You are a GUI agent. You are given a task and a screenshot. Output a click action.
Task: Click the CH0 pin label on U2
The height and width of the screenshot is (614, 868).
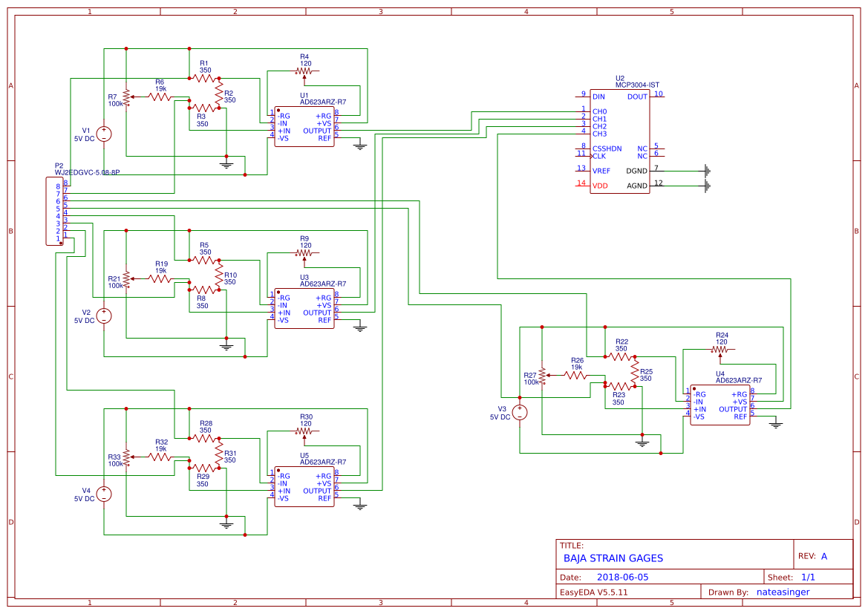click(599, 112)
